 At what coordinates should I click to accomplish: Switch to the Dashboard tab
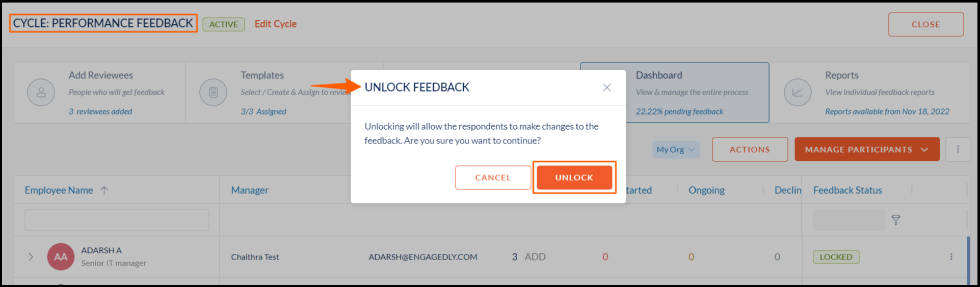click(674, 93)
